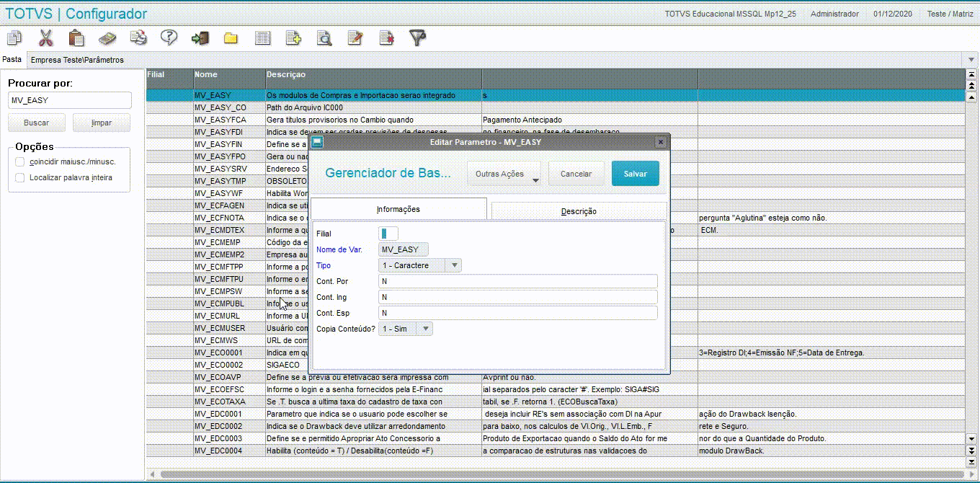Screen dimensions: 980x483
Task: Open the 'Copia Conteúdo?' dropdown
Action: (406, 329)
